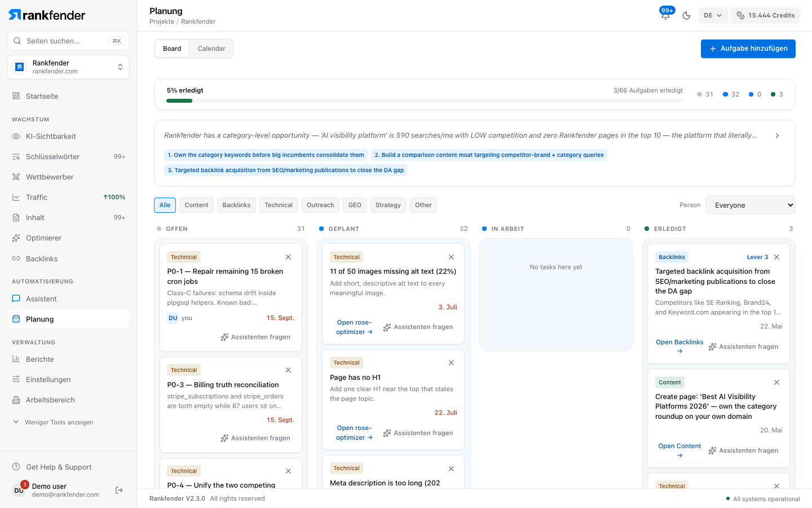Follow the Open Backlinks link
Screen dimensions: 812x508
[x=679, y=346]
